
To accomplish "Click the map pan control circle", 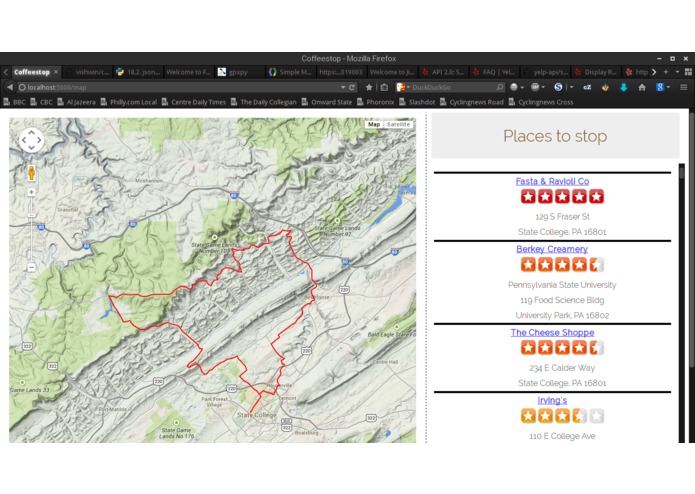I will point(31,140).
